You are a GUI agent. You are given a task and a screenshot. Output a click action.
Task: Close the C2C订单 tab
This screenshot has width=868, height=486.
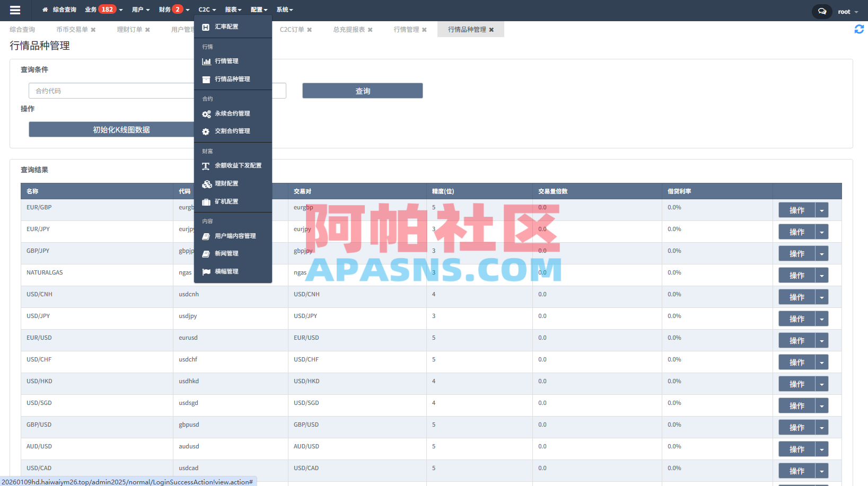click(x=310, y=30)
